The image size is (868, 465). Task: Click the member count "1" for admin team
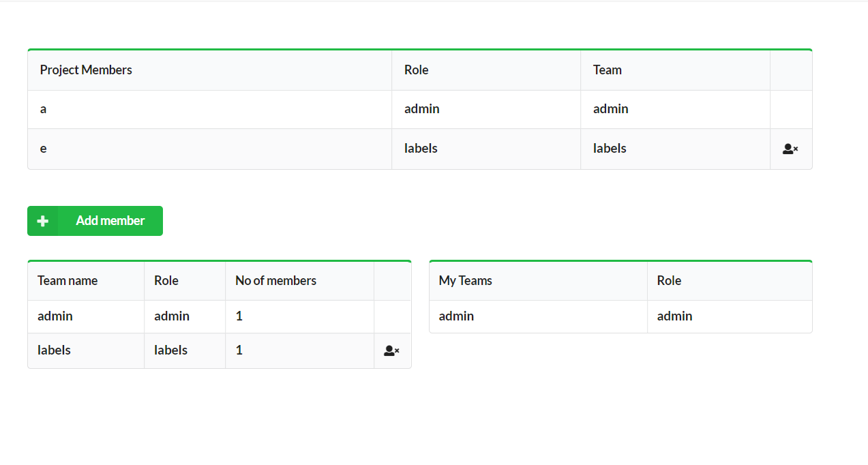[239, 316]
